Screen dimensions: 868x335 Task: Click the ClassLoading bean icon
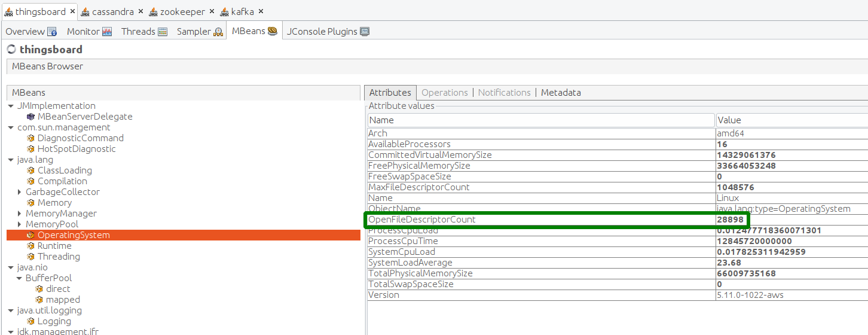pyautogui.click(x=31, y=170)
